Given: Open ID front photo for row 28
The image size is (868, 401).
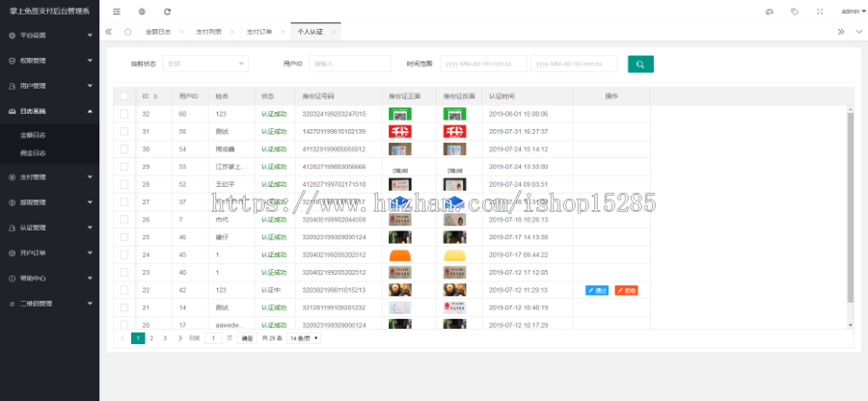Looking at the screenshot, I should [x=399, y=185].
